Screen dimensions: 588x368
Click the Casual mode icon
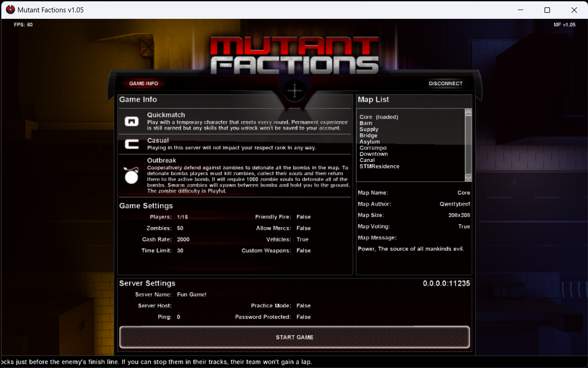click(x=132, y=145)
